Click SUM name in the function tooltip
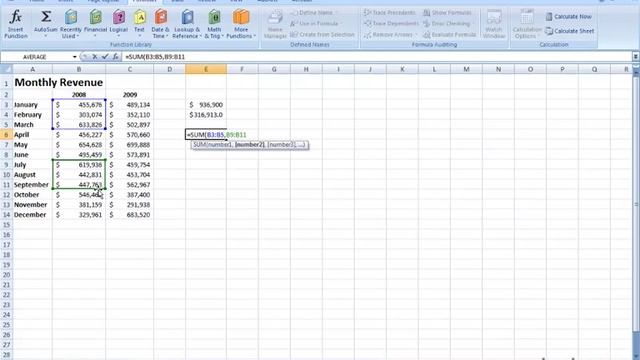640x360 pixels. 200,145
